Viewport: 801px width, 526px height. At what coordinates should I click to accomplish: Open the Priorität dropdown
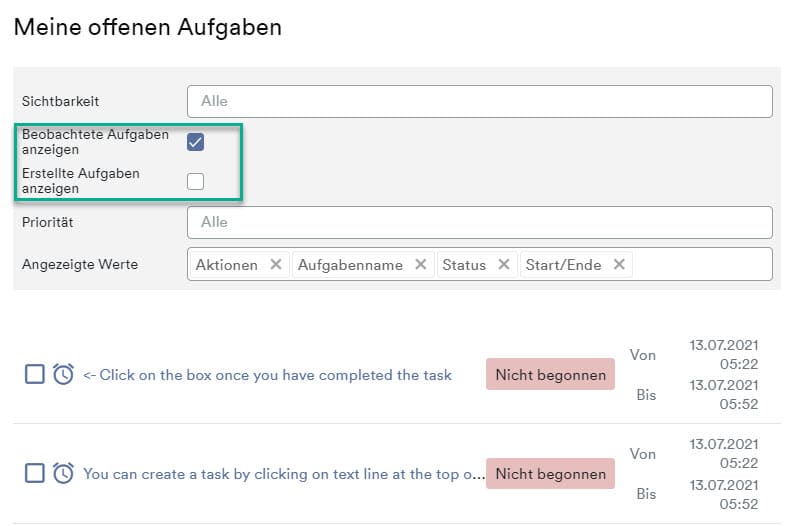480,223
